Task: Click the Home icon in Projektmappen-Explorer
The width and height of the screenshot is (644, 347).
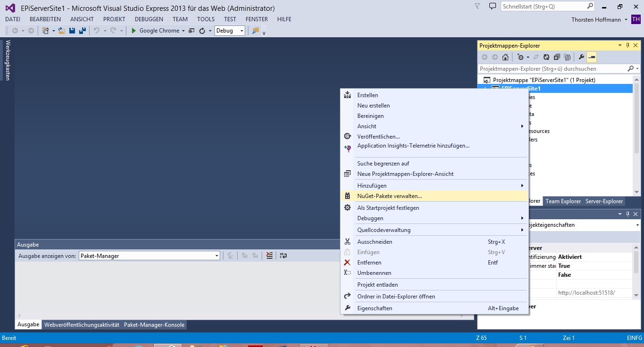Action: [505, 57]
